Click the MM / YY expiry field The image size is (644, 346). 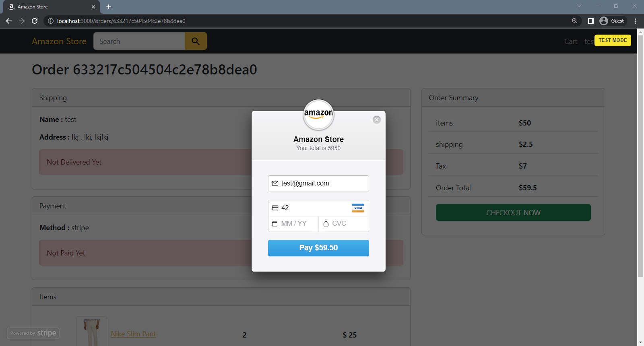(293, 224)
